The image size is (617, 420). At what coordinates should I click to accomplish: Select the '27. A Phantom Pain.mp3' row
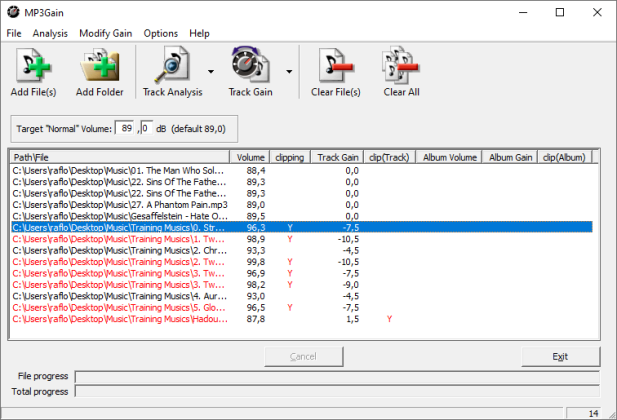tap(302, 205)
